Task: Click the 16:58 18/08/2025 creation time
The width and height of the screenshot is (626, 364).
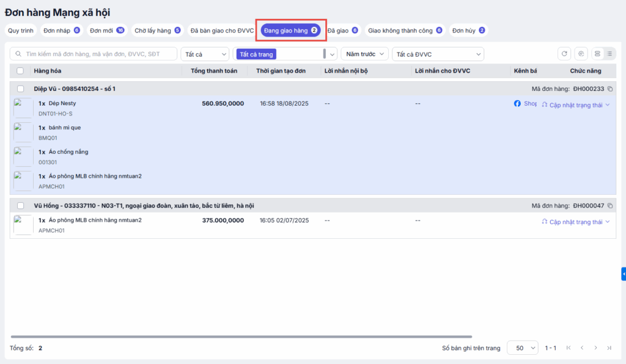Action: pyautogui.click(x=284, y=104)
